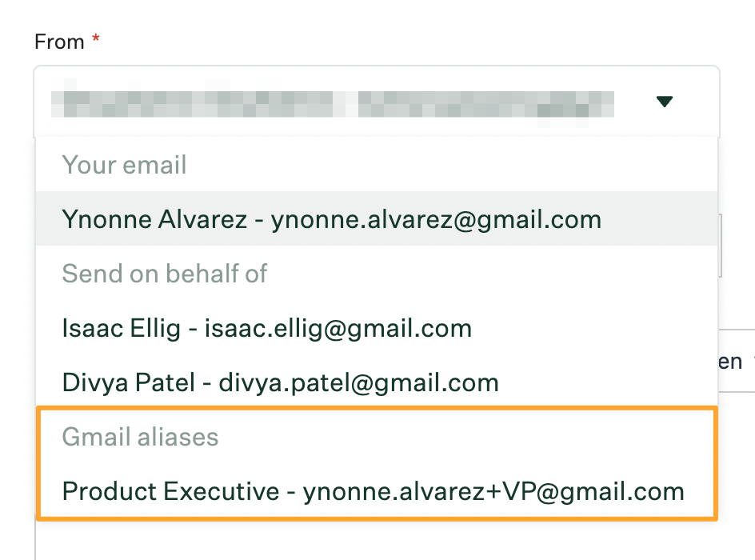Select the Product Executive Gmail alias
Image resolution: width=755 pixels, height=560 pixels.
pyautogui.click(x=377, y=491)
